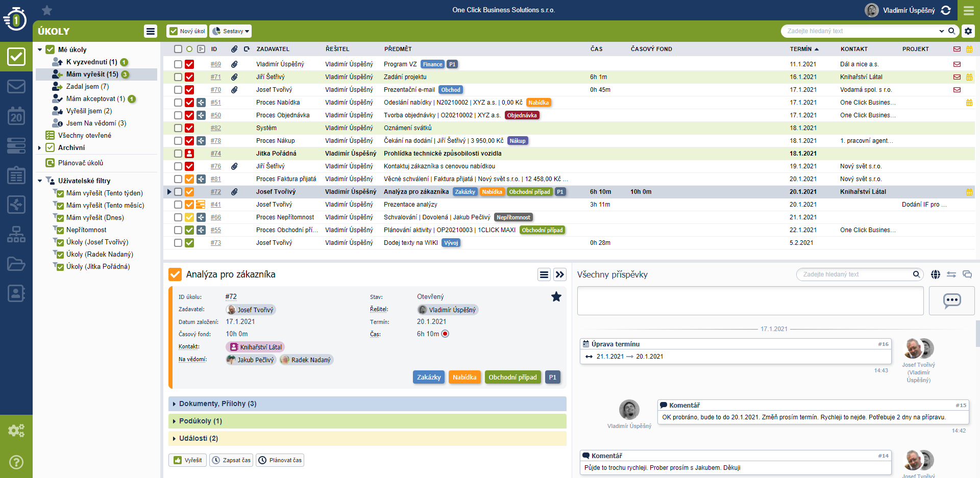The width and height of the screenshot is (980, 478).
Task: Toggle the select-all checkbox in table header
Action: [x=178, y=49]
